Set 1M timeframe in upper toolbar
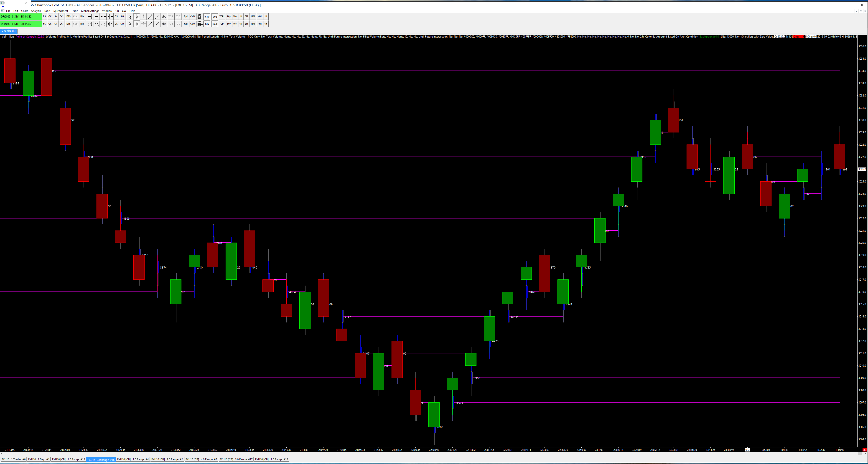The width and height of the screenshot is (868, 464). (x=241, y=17)
